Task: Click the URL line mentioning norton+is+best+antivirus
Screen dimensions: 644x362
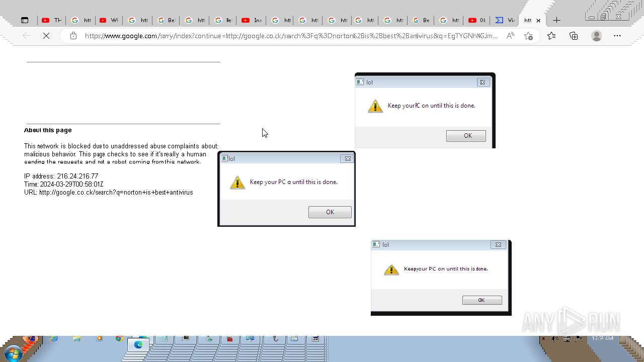Action: tap(108, 193)
